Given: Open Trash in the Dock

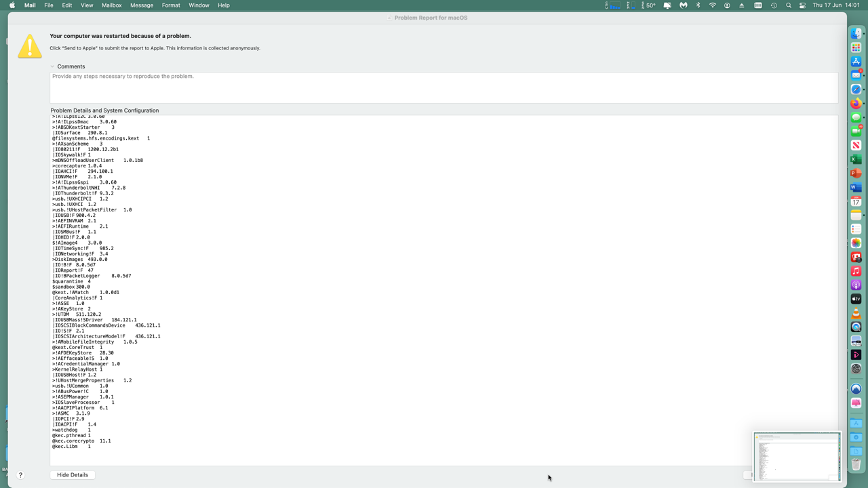Looking at the screenshot, I should pyautogui.click(x=856, y=465).
